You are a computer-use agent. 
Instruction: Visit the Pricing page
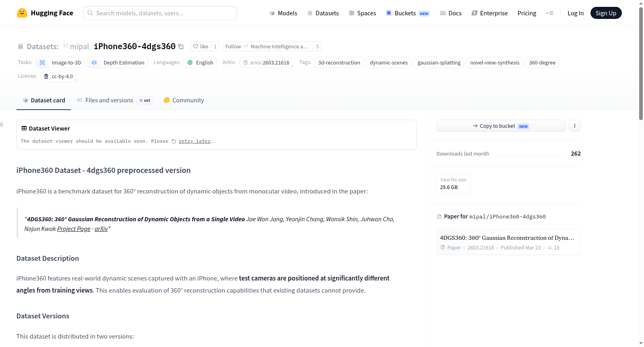pos(527,13)
